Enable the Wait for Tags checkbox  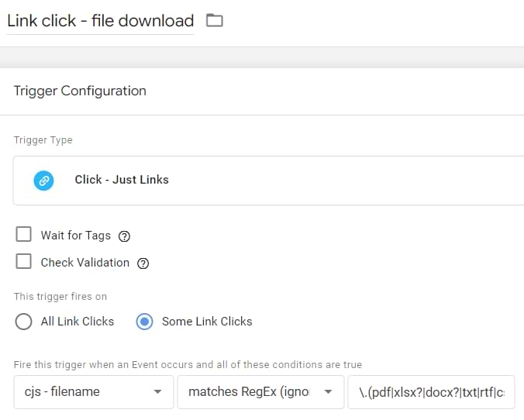pos(24,235)
